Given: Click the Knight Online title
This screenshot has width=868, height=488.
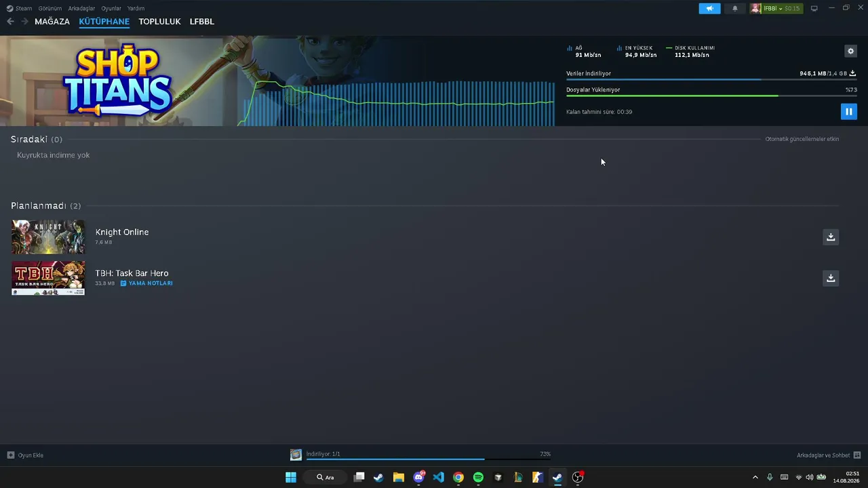Looking at the screenshot, I should point(122,232).
